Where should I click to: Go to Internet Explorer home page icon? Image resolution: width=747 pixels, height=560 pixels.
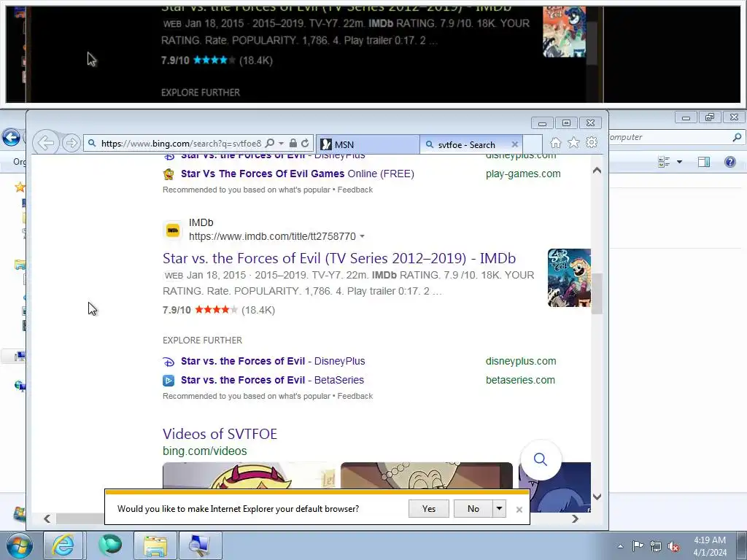coord(555,143)
